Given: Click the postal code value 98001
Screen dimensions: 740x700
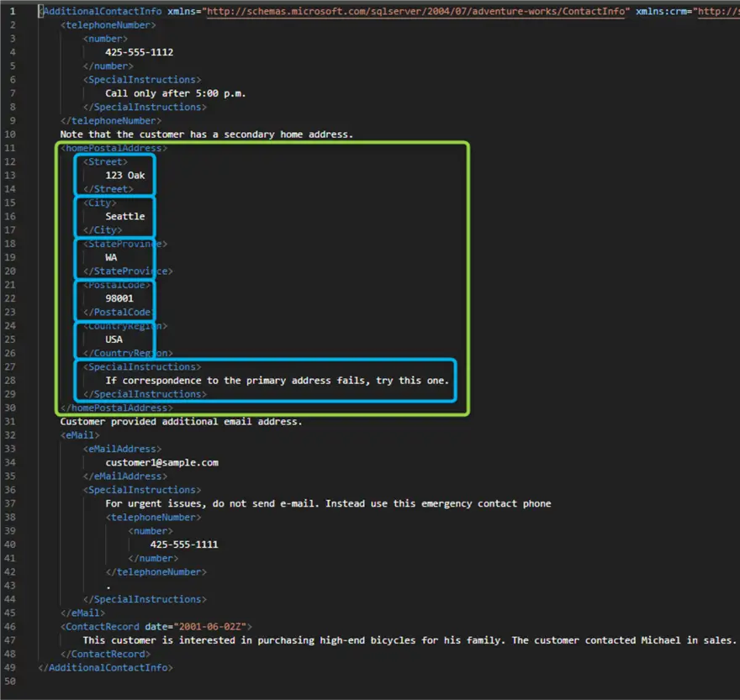Looking at the screenshot, I should pyautogui.click(x=119, y=298).
